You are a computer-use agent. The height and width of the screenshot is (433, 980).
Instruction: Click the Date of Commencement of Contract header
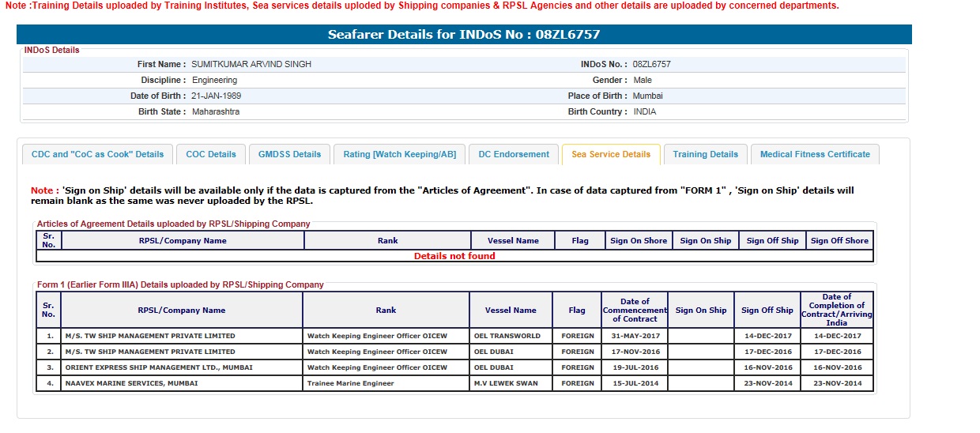635,310
